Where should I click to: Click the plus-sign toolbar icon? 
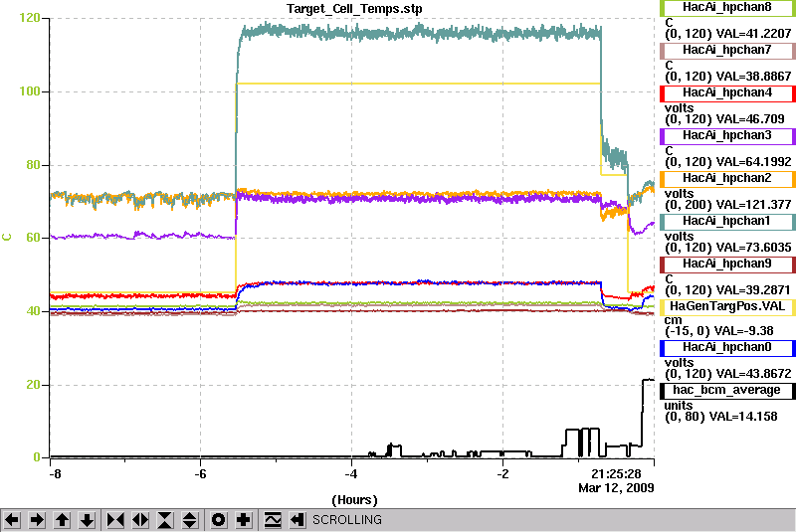(x=244, y=520)
